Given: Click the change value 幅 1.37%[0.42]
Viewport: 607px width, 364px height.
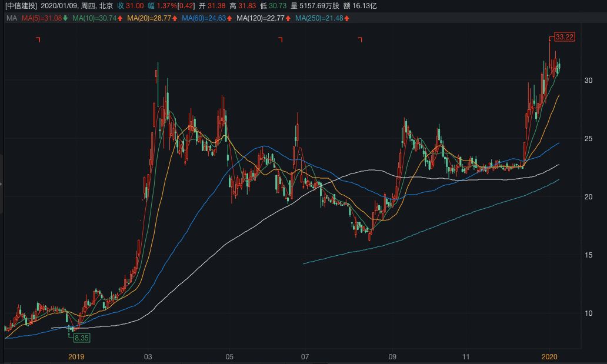Looking at the screenshot, I should coord(171,6).
